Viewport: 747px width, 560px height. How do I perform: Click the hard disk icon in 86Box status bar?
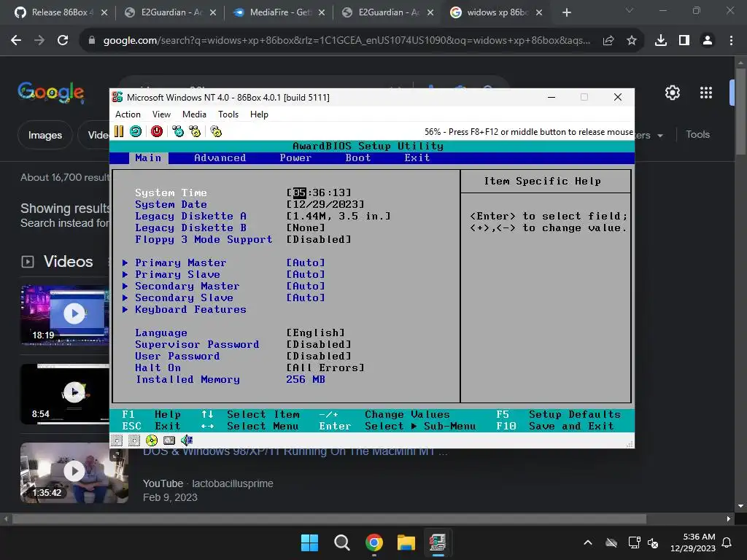point(169,440)
